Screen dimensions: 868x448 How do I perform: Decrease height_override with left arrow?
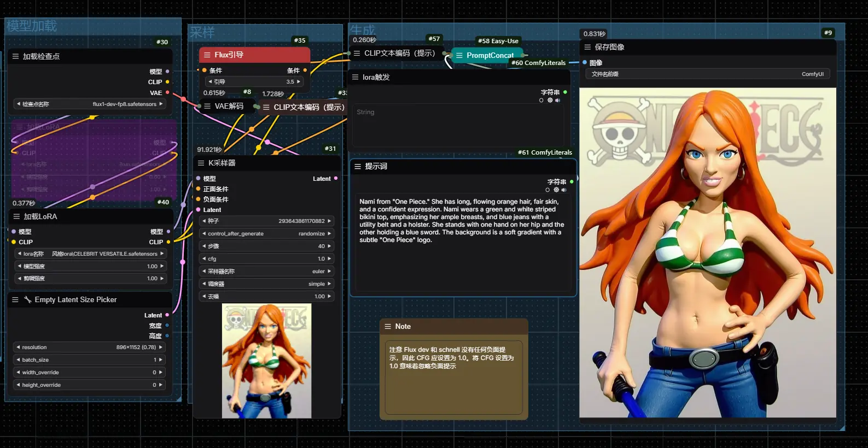click(18, 385)
